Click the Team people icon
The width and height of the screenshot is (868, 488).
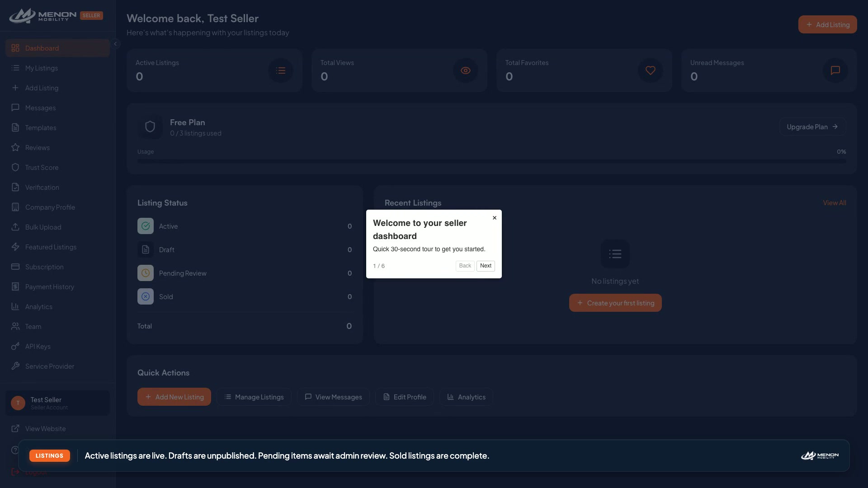[15, 326]
